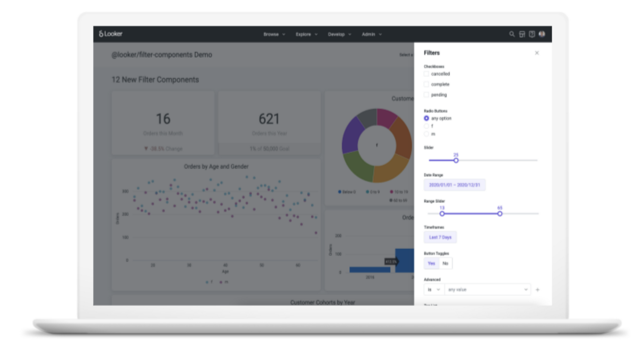Close the Filters panel
644x353 pixels.
pyautogui.click(x=537, y=53)
